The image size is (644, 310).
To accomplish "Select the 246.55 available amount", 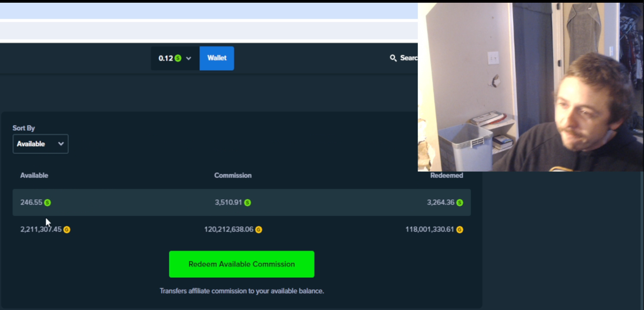I will (x=31, y=202).
